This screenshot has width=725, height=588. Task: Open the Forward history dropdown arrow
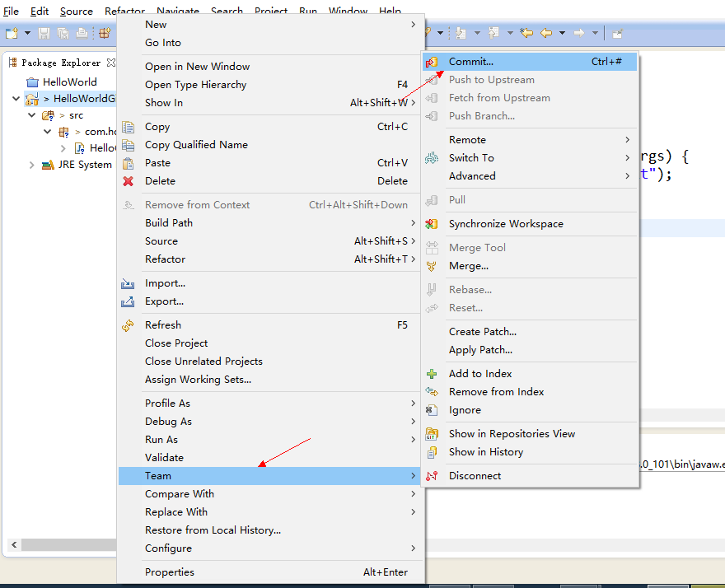[595, 33]
